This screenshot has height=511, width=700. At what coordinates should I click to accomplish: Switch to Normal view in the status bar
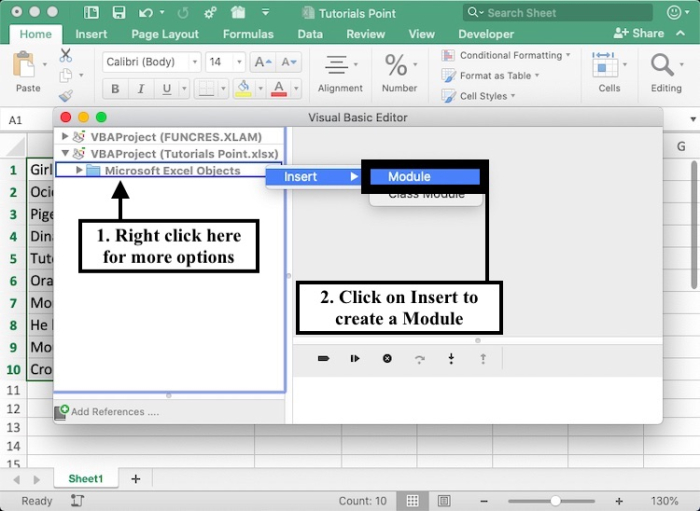(412, 501)
